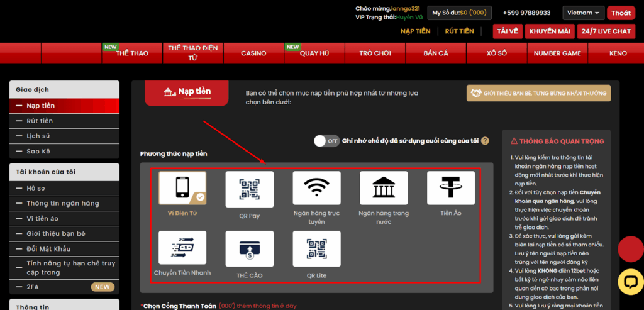644x310 pixels.
Task: Select the Tiền Ảo Tether icon
Action: tap(451, 188)
